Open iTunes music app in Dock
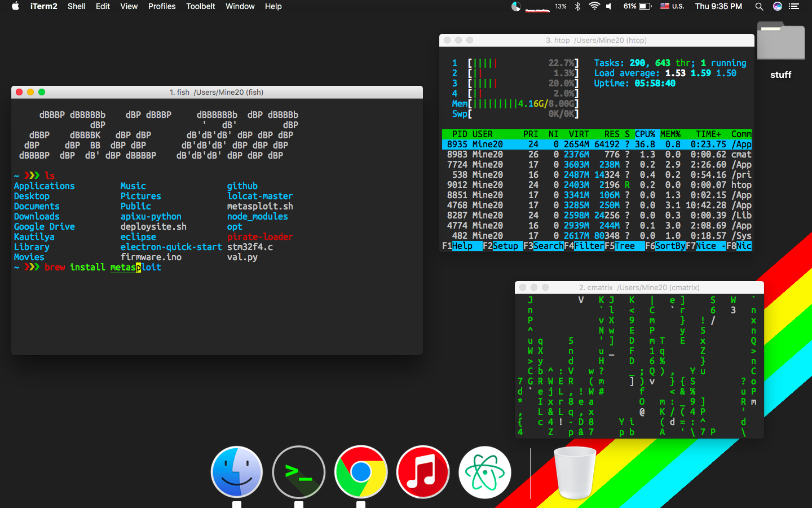The image size is (812, 508). (423, 472)
